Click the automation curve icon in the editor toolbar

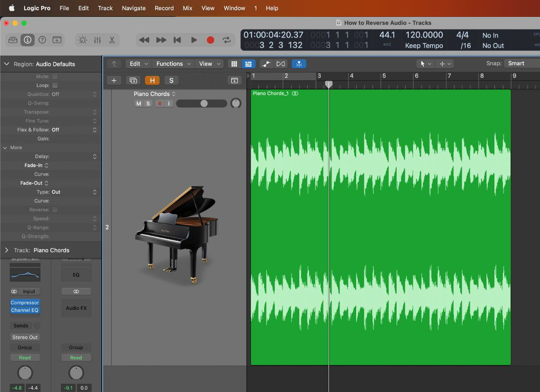[x=266, y=63]
